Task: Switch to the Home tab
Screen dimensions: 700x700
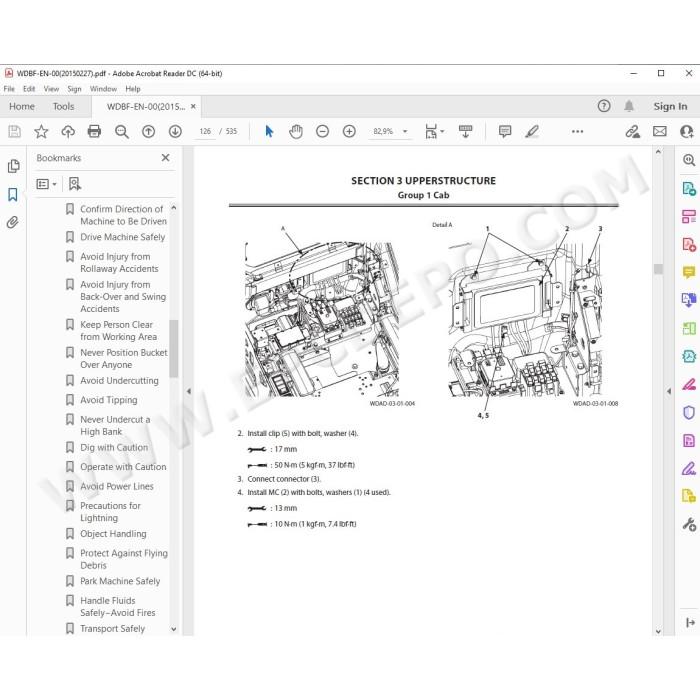Action: [x=22, y=106]
